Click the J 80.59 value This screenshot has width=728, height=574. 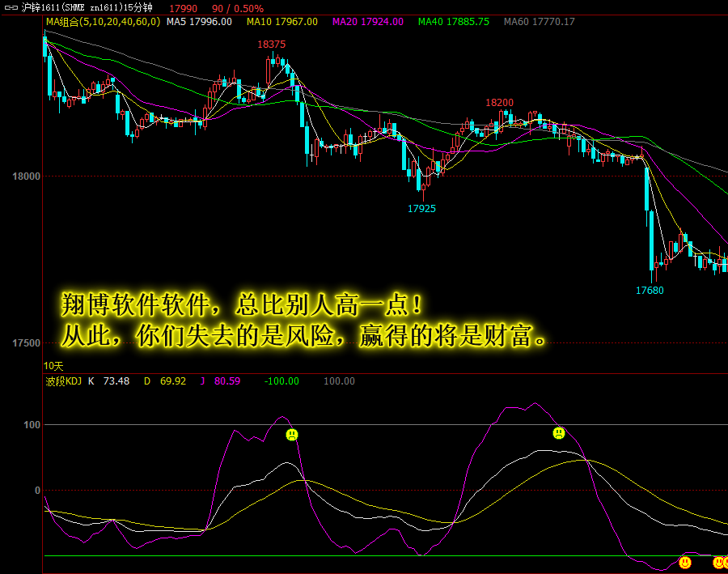(220, 381)
